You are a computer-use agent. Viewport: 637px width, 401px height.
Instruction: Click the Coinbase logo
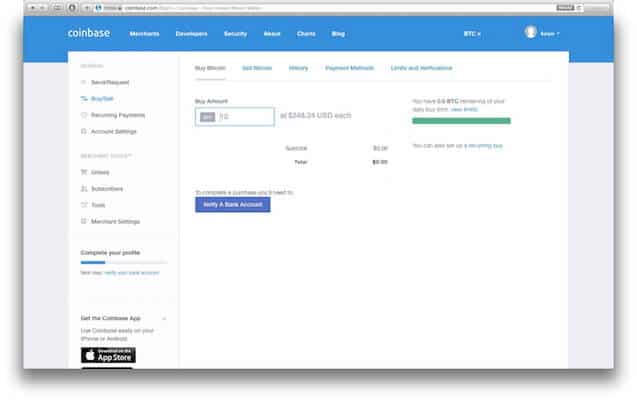[89, 33]
